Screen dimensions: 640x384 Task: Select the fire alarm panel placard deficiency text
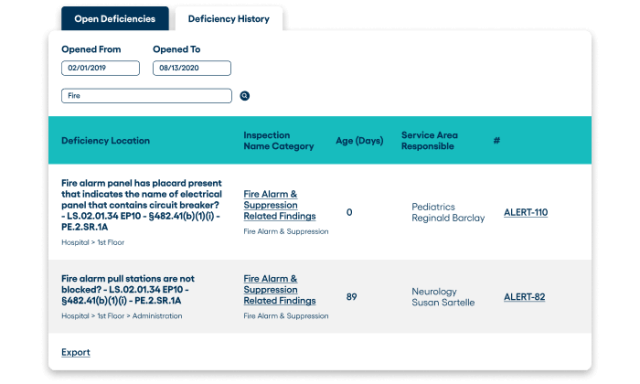pos(142,205)
